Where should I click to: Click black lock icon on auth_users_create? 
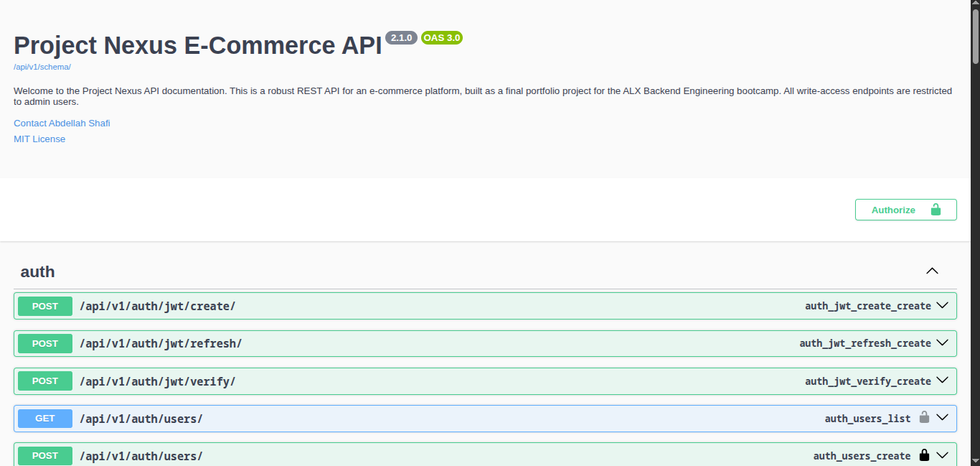(924, 455)
